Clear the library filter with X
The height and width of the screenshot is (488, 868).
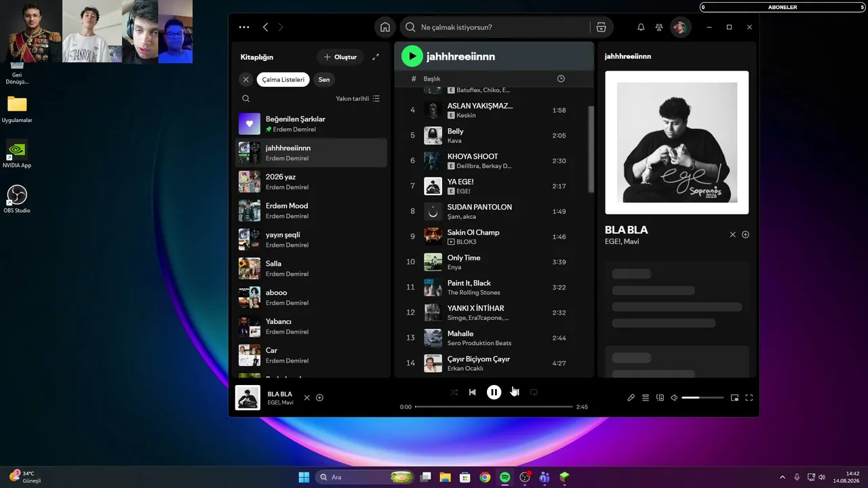(245, 79)
